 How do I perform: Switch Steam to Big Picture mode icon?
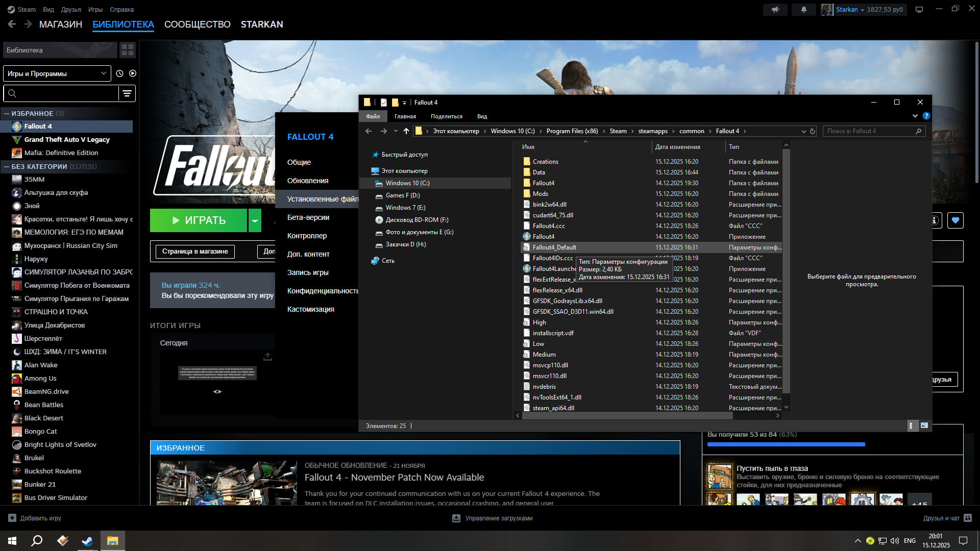(x=919, y=10)
